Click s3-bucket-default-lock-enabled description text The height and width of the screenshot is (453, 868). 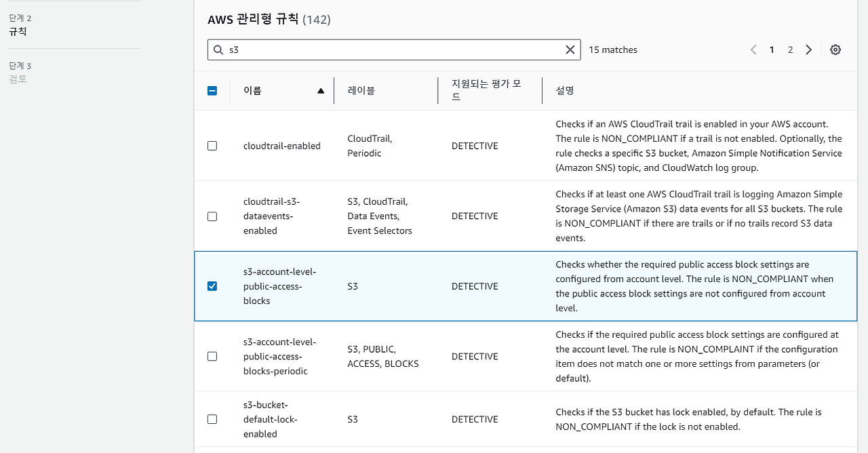coord(688,419)
